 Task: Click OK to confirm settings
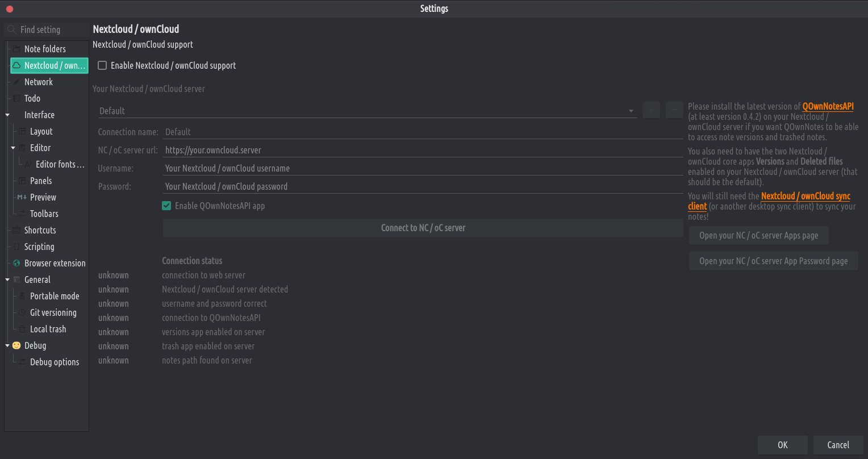[782, 445]
